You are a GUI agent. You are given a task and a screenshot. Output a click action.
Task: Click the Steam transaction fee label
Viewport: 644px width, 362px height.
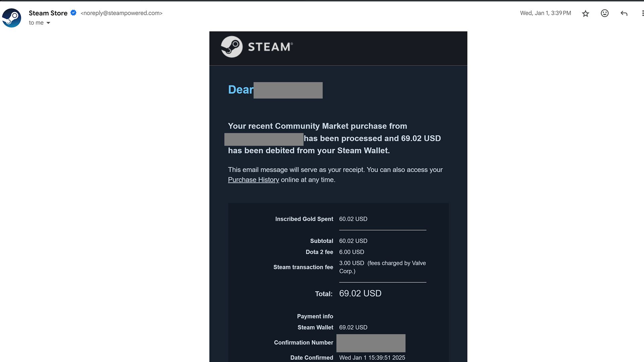(303, 267)
